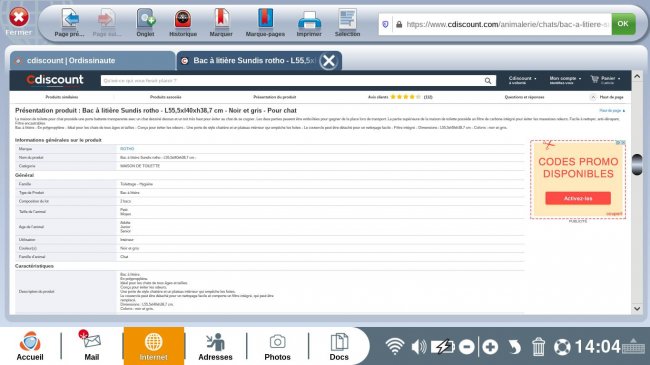Jump to Produits similaires section

pyautogui.click(x=62, y=97)
